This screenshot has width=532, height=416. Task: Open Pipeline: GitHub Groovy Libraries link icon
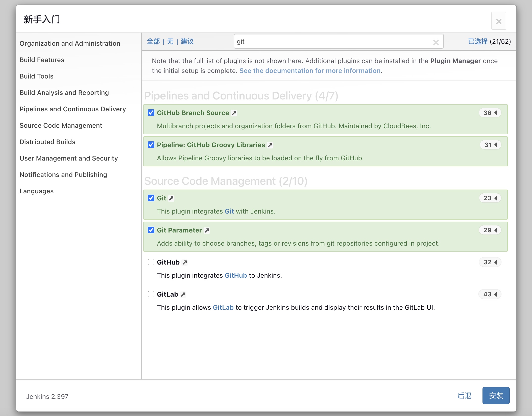[270, 145]
